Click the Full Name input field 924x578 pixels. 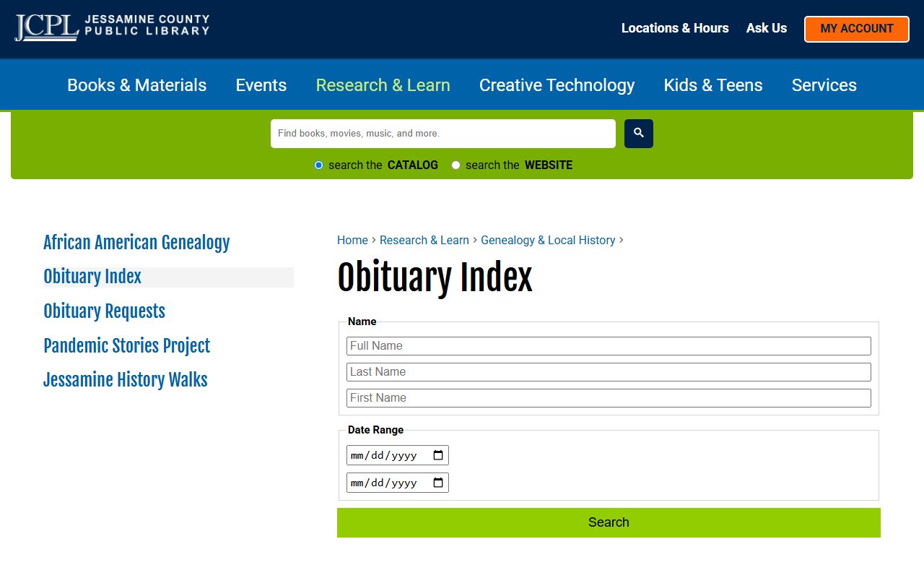click(x=609, y=346)
